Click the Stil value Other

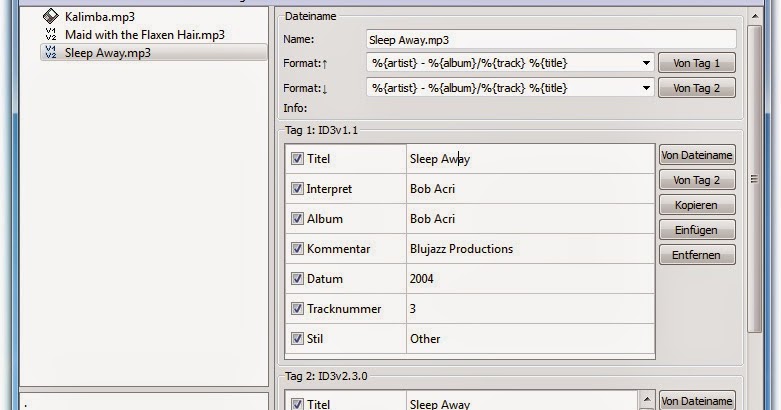pos(530,338)
